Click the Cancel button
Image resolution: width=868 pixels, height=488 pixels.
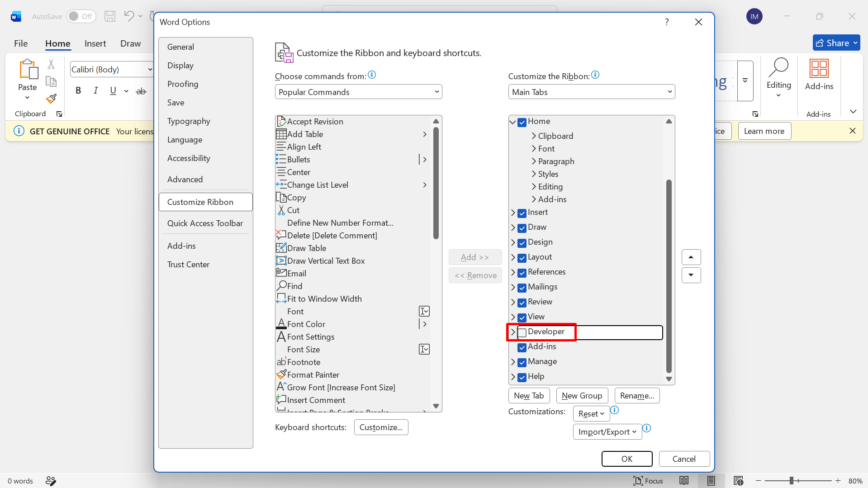coord(684,459)
